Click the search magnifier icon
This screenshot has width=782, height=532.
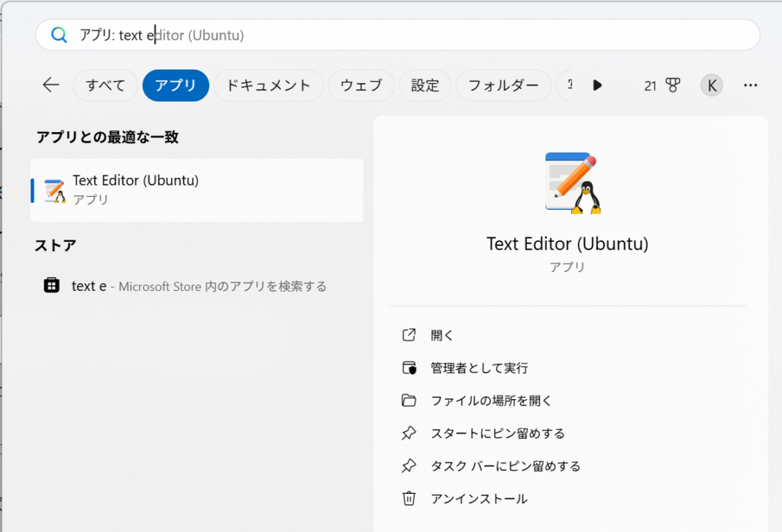click(x=59, y=34)
